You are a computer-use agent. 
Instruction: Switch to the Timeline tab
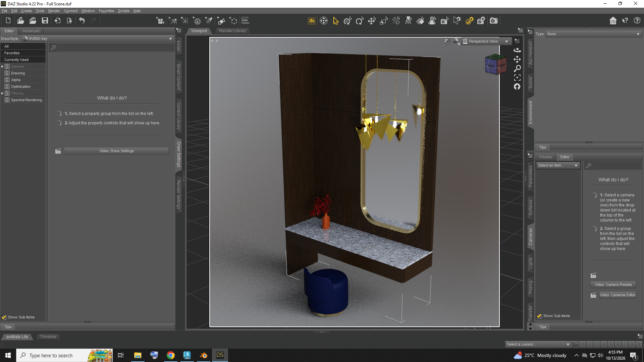[x=48, y=337]
